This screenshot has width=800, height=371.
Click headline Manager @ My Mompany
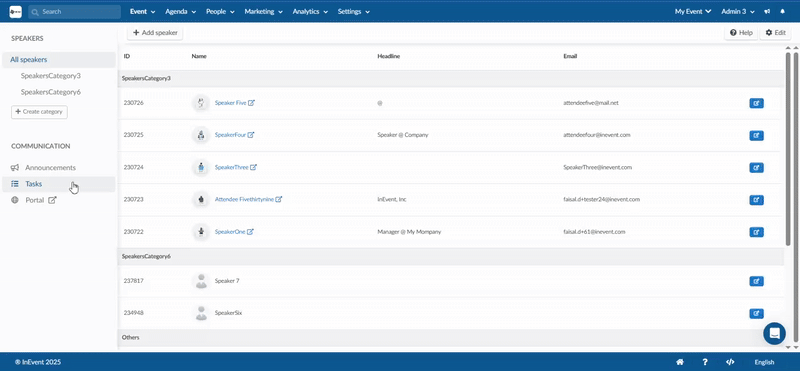point(409,232)
